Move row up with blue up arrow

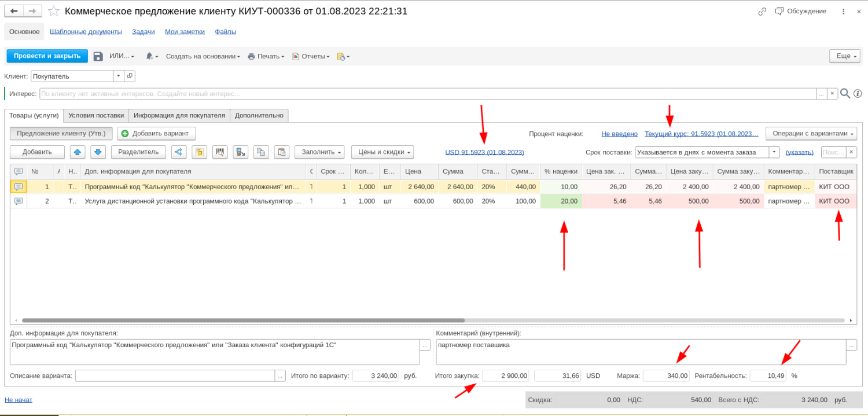coord(78,152)
